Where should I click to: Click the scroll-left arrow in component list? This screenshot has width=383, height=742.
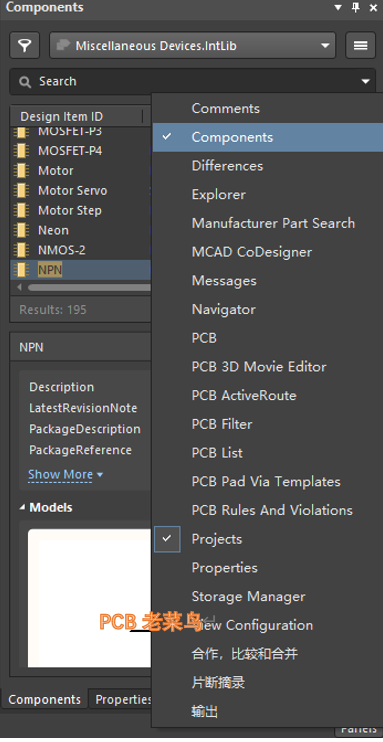(x=19, y=287)
